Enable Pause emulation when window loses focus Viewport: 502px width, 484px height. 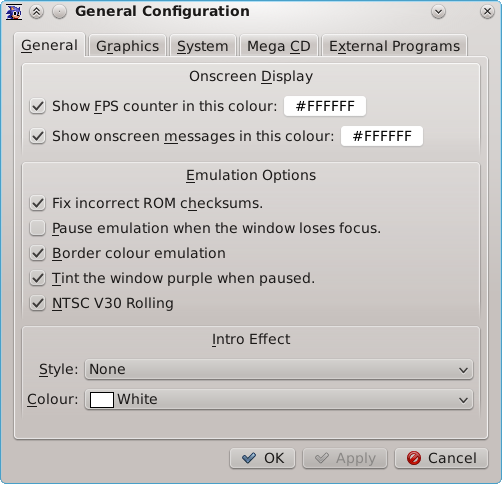37,228
